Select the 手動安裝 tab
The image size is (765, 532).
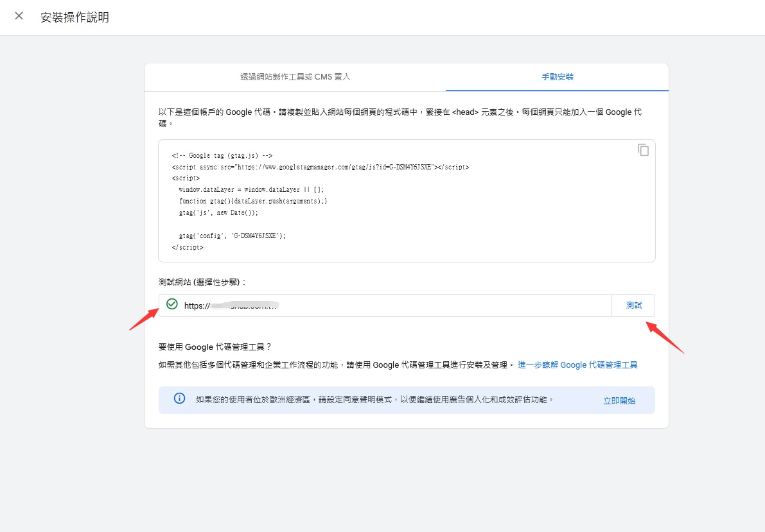pyautogui.click(x=557, y=77)
